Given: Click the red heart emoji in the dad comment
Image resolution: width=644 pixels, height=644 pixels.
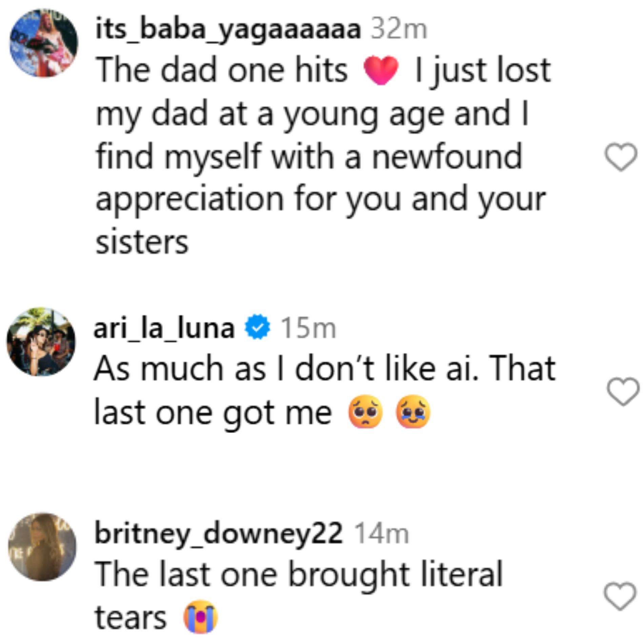Looking at the screenshot, I should tap(381, 70).
